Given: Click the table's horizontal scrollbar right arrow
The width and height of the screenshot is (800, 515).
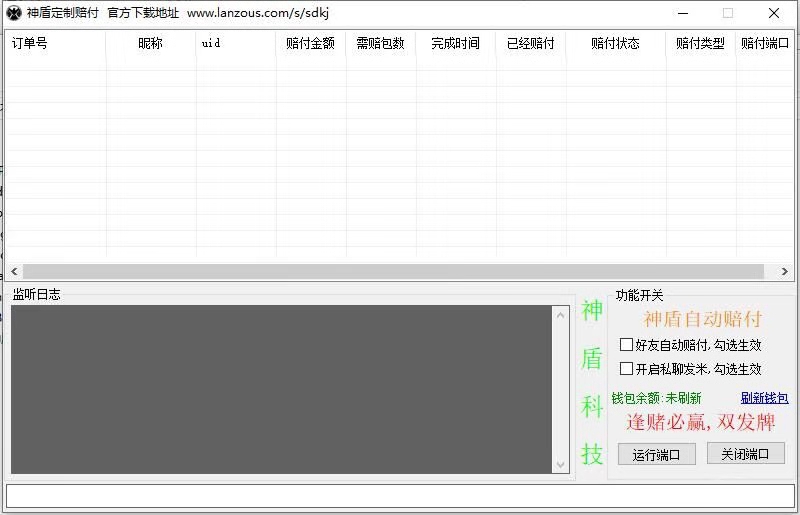Looking at the screenshot, I should [785, 272].
